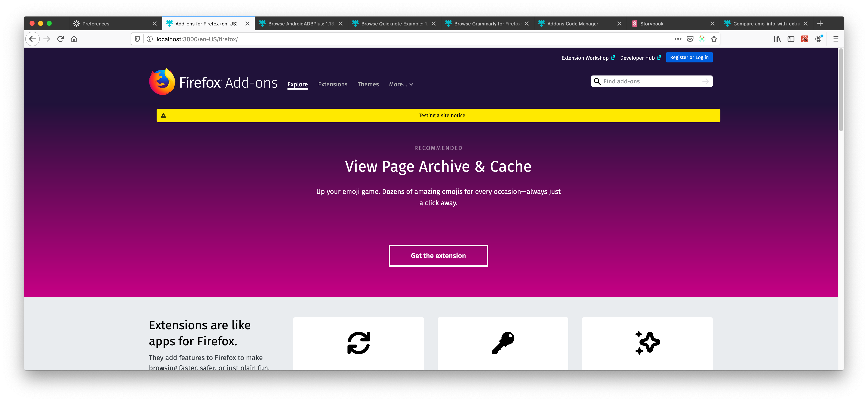868x402 pixels.
Task: Reload the page with the refresh icon
Action: pyautogui.click(x=60, y=39)
